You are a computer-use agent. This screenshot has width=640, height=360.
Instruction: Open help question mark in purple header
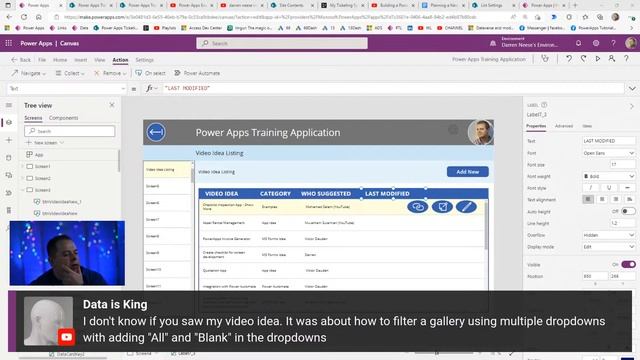click(613, 43)
